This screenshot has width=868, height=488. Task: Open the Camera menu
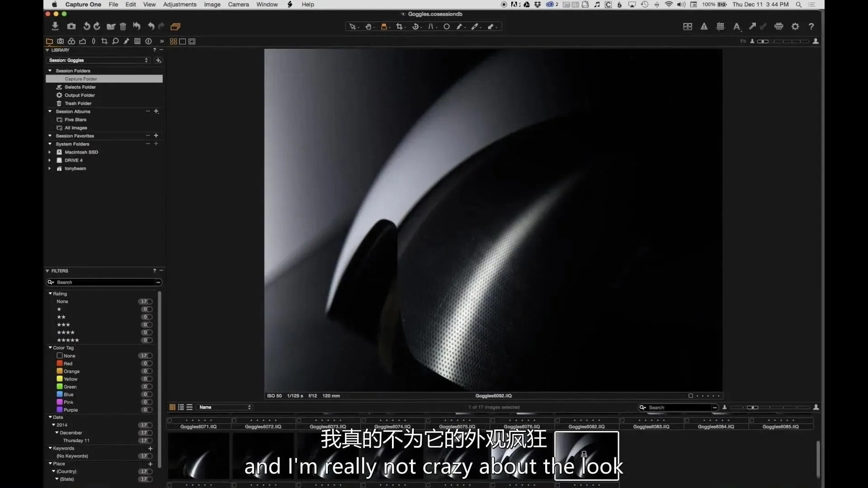point(238,5)
